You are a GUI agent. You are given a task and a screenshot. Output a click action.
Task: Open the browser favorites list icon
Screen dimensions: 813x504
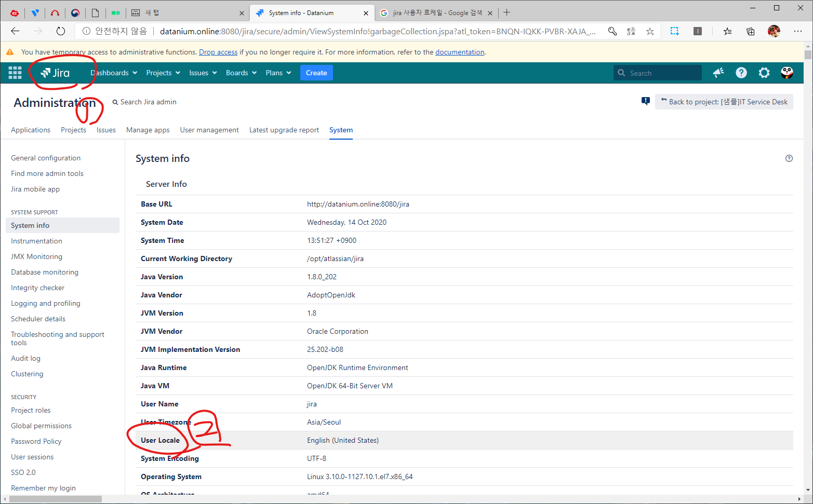[728, 31]
